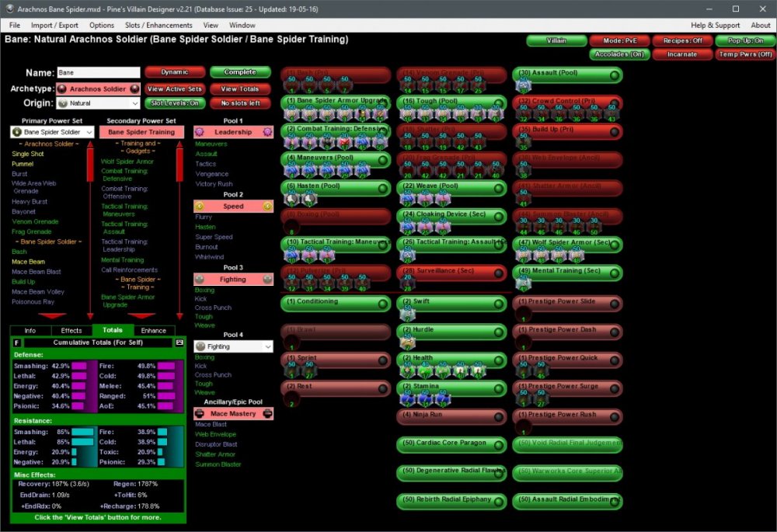Open the Slots / Enhancements menu
777x532 pixels.
[158, 26]
